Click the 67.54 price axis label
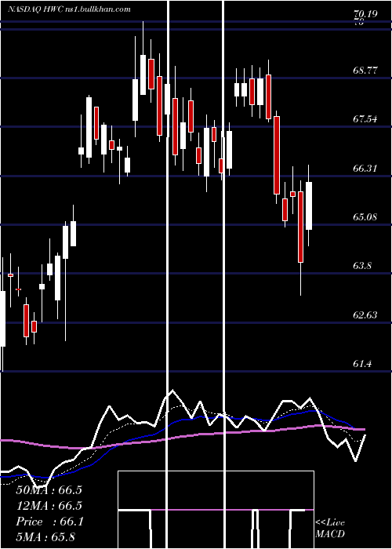This screenshot has height=549, width=392. 365,119
